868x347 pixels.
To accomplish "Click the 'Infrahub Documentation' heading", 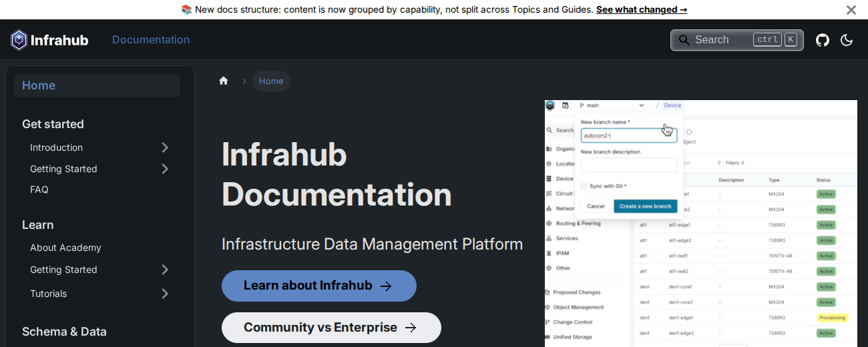I will pos(337,174).
